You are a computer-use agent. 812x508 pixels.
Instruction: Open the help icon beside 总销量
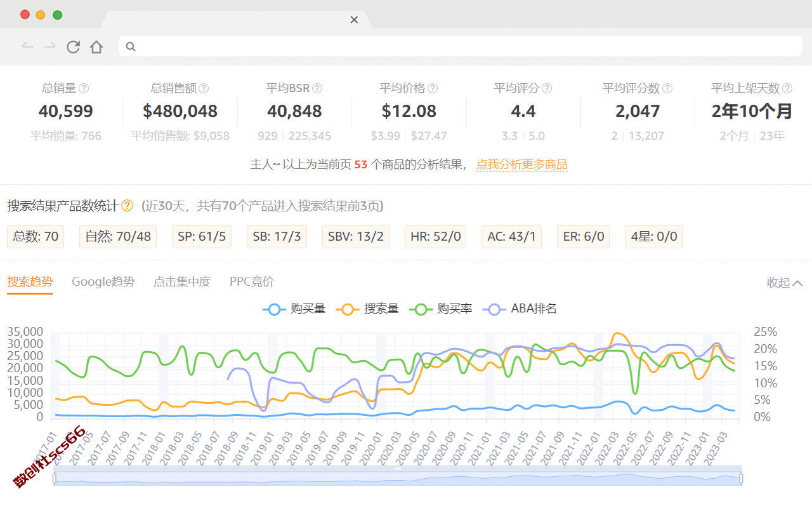pyautogui.click(x=84, y=88)
